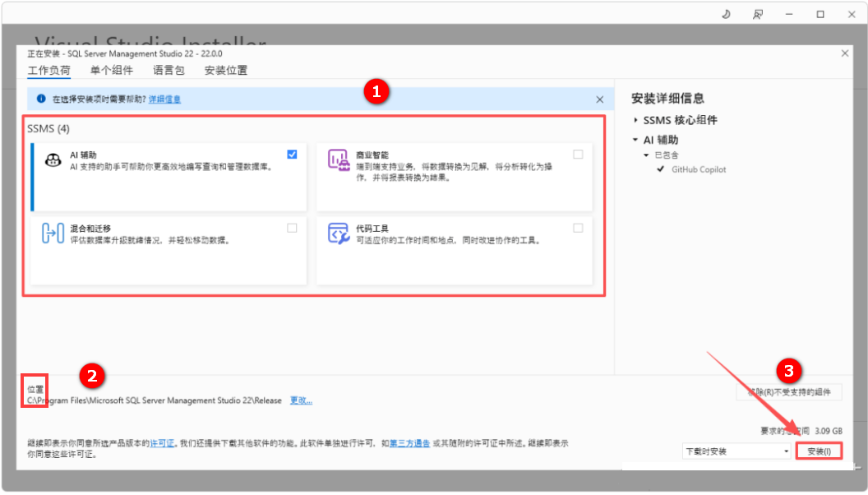The image size is (868, 495).
Task: Dismiss the help banner with its X
Action: tap(599, 99)
